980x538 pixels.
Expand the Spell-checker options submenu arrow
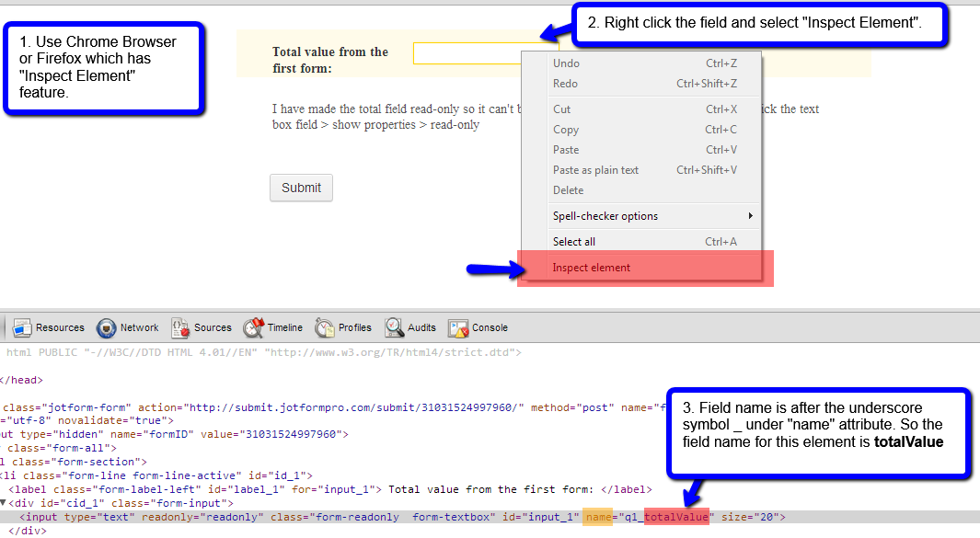coord(751,216)
